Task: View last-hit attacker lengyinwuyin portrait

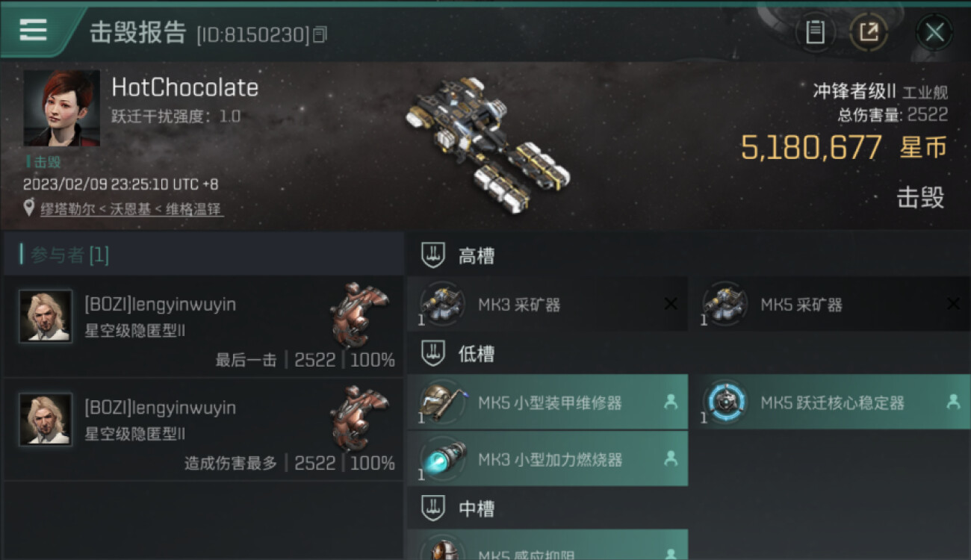Action: (x=46, y=316)
